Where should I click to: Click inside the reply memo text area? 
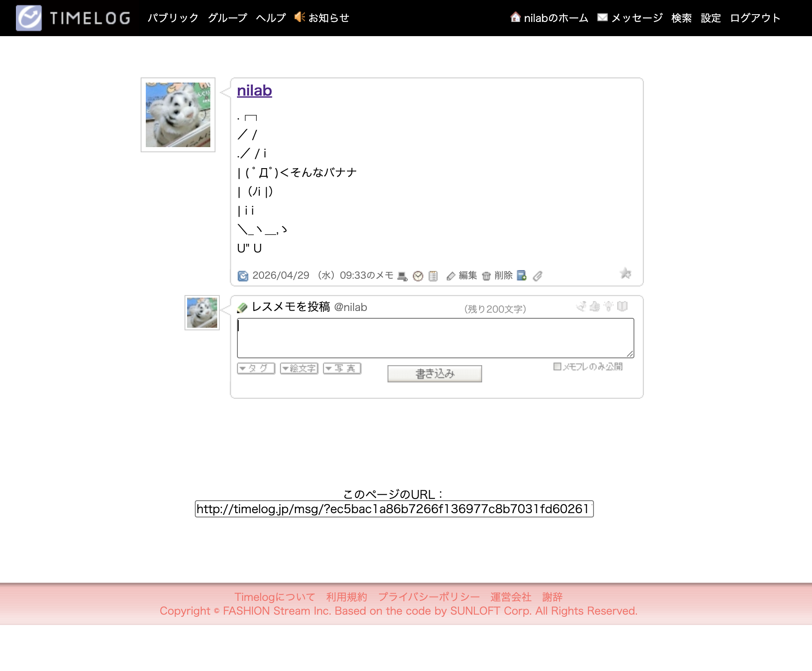pyautogui.click(x=435, y=338)
